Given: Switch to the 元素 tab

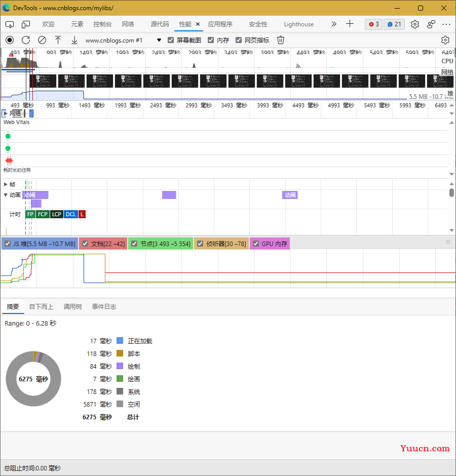Looking at the screenshot, I should 77,24.
